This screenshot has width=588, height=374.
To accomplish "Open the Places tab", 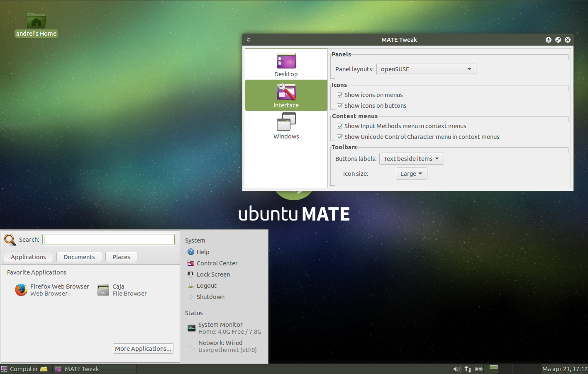I will (x=121, y=257).
